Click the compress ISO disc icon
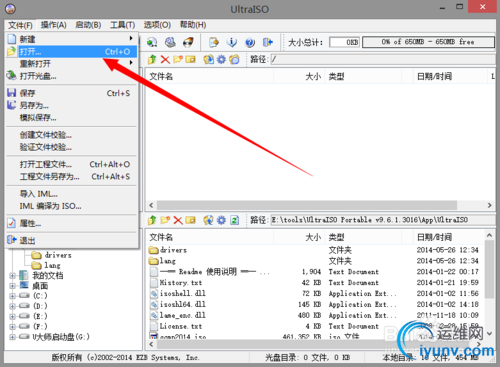 [x=170, y=42]
